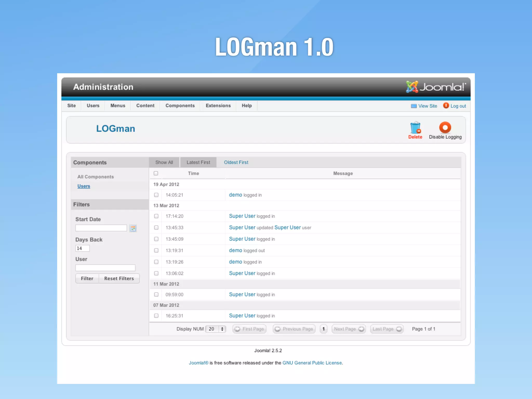
Task: Click the 11 Mar 2012 date row
Action: pyautogui.click(x=305, y=284)
